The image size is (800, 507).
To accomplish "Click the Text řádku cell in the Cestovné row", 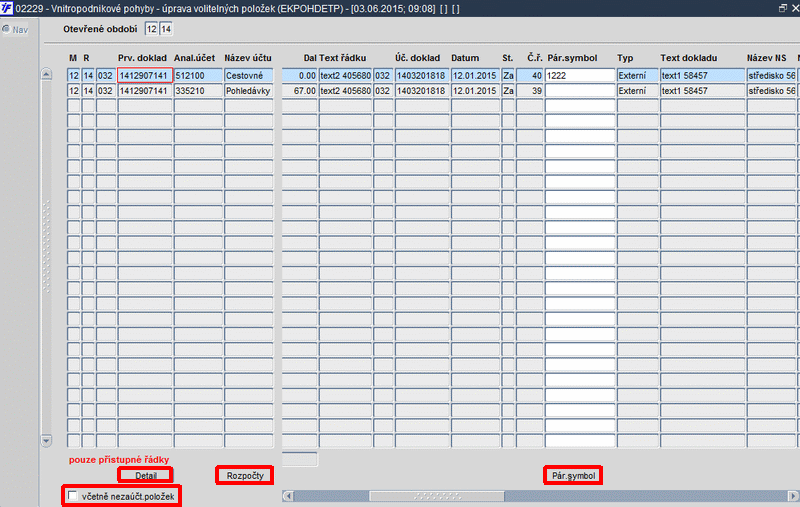I will 345,75.
